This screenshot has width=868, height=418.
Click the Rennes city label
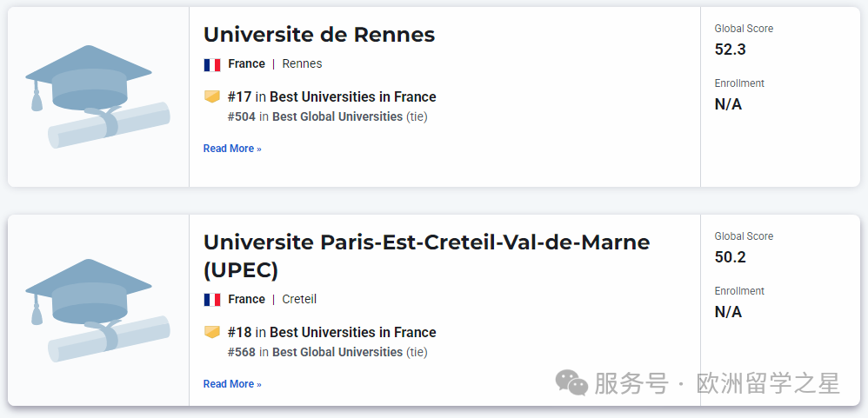pyautogui.click(x=302, y=63)
